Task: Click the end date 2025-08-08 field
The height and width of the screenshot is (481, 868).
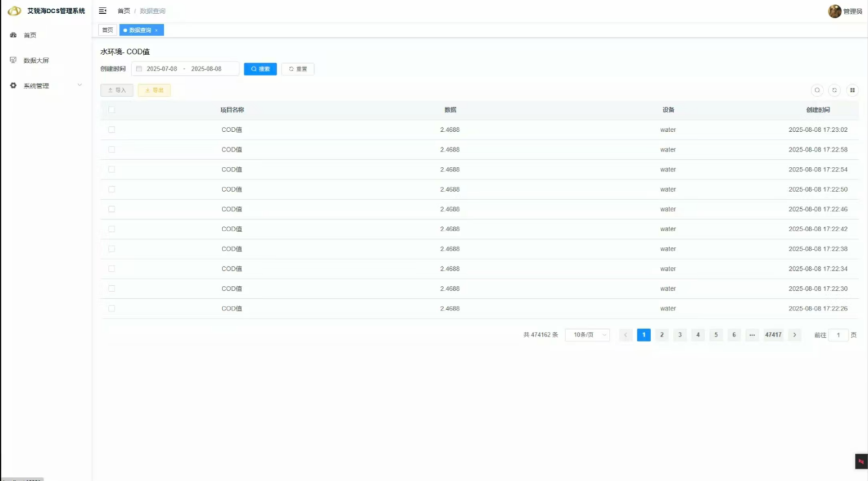Action: pyautogui.click(x=206, y=69)
